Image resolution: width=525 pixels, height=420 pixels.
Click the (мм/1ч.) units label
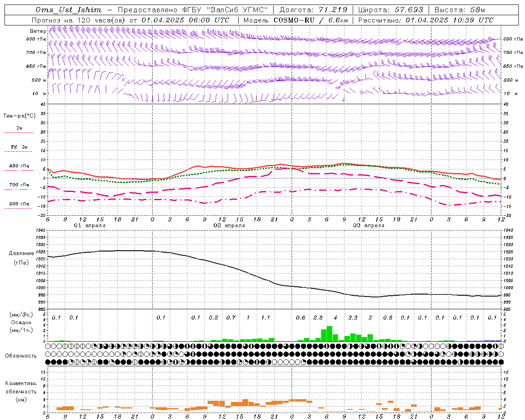pos(21,330)
